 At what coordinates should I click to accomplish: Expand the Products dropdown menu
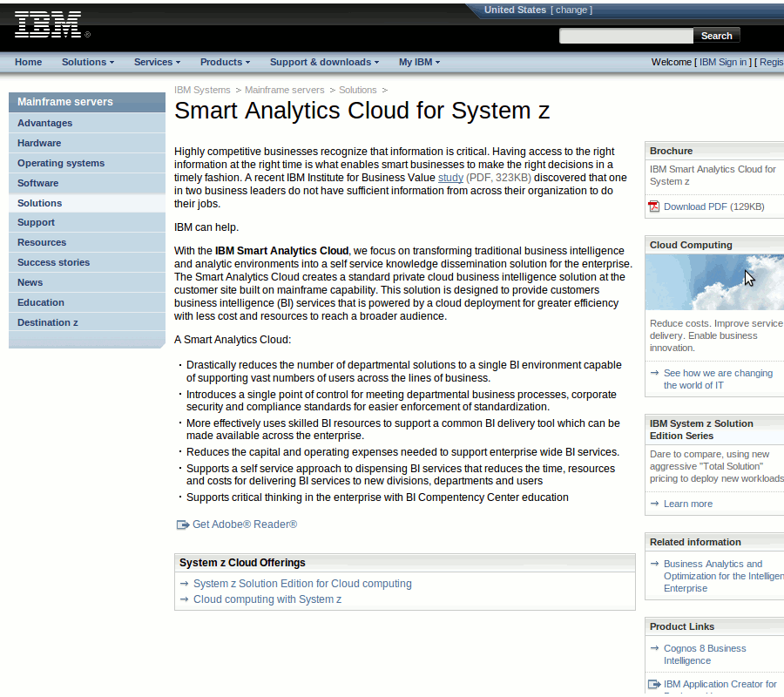tap(225, 62)
